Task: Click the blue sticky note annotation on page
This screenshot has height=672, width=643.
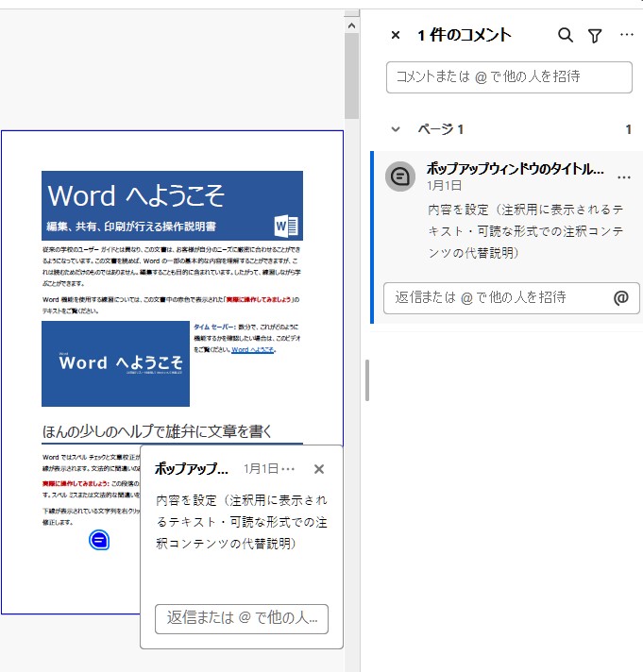Action: (x=99, y=540)
